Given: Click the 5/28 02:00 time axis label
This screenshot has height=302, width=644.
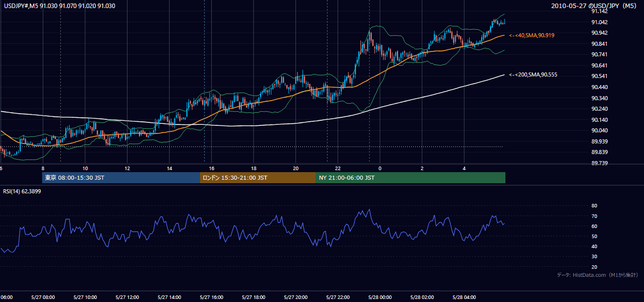Looking at the screenshot, I should click(422, 297).
